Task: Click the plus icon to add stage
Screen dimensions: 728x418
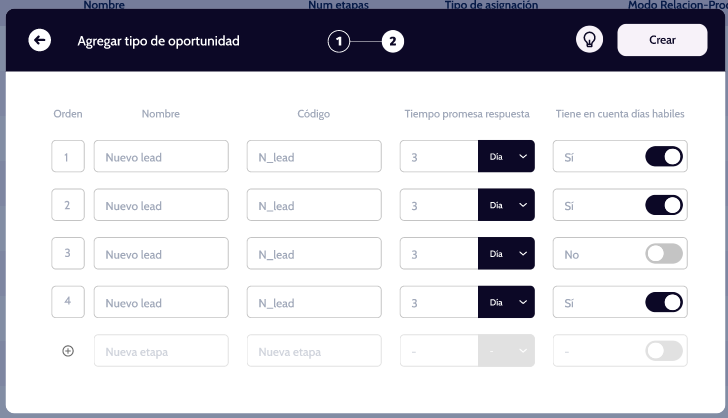Action: [x=68, y=351]
